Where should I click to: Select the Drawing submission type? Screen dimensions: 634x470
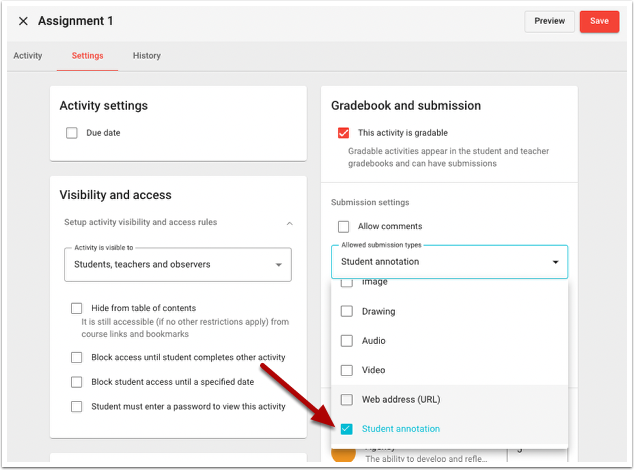(347, 312)
